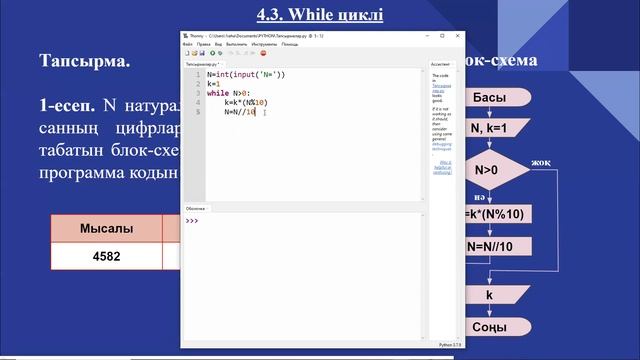Click the editor vertical scrollbar
The width and height of the screenshot is (640, 360).
coord(422,135)
